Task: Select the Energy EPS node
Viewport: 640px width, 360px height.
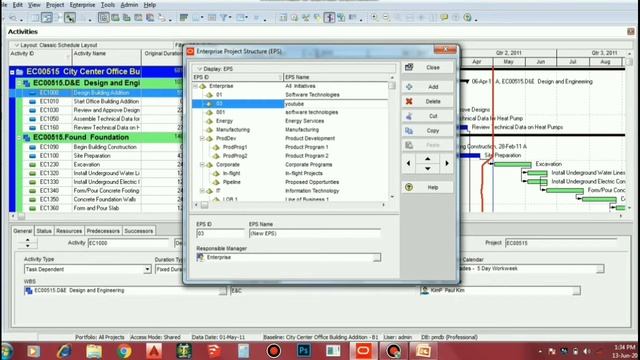Action: point(290,121)
